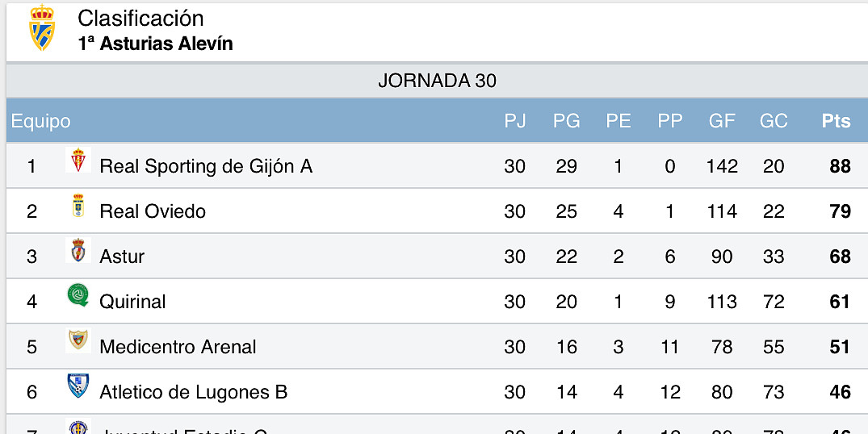The height and width of the screenshot is (434, 868).
Task: Click the GF column header
Action: point(722,121)
